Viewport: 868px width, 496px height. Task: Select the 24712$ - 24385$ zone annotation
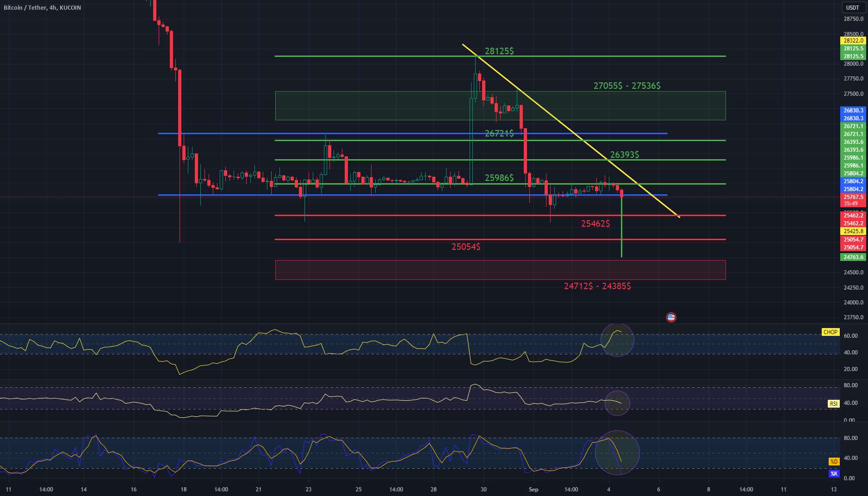(x=597, y=286)
